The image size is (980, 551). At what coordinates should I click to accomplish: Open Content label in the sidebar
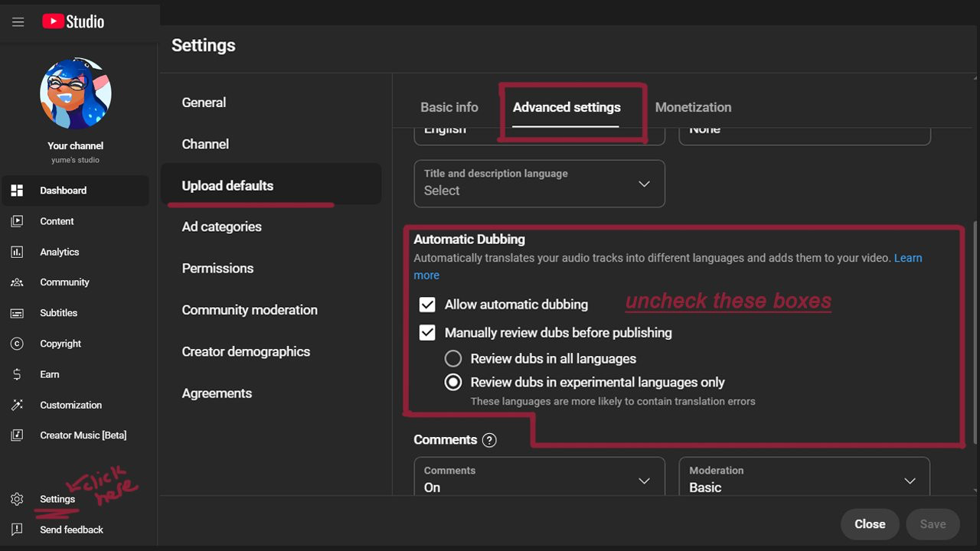[57, 221]
